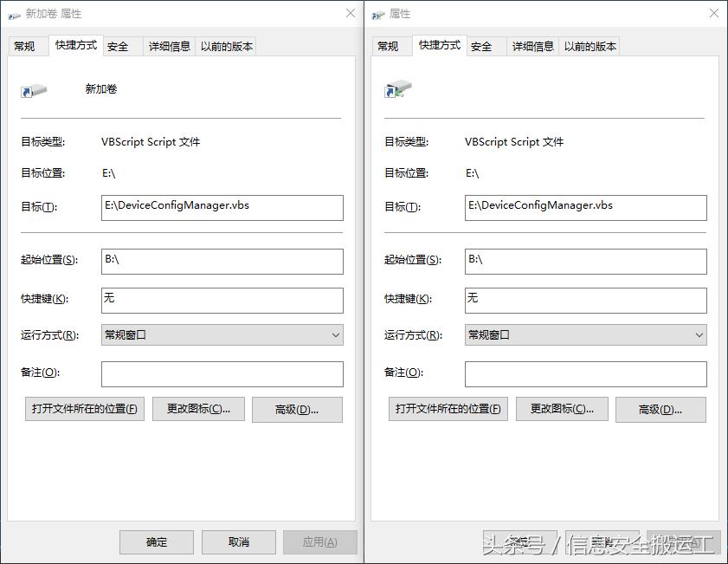This screenshot has width=728, height=564.
Task: Click inside the 备注 field of right dialog
Action: tap(585, 374)
